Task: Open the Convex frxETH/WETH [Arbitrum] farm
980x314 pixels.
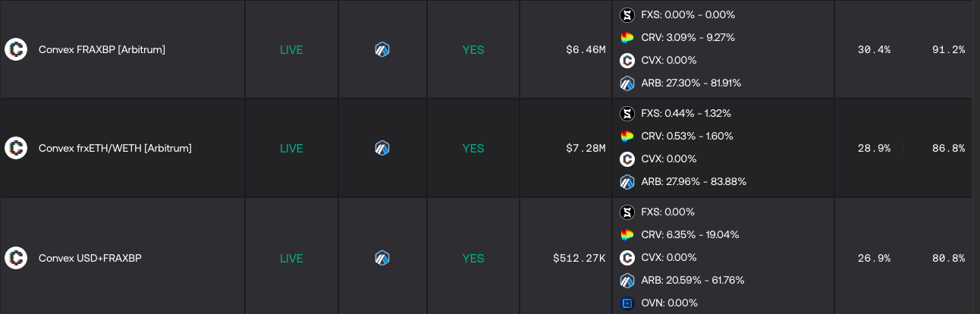Action: pyautogui.click(x=115, y=149)
